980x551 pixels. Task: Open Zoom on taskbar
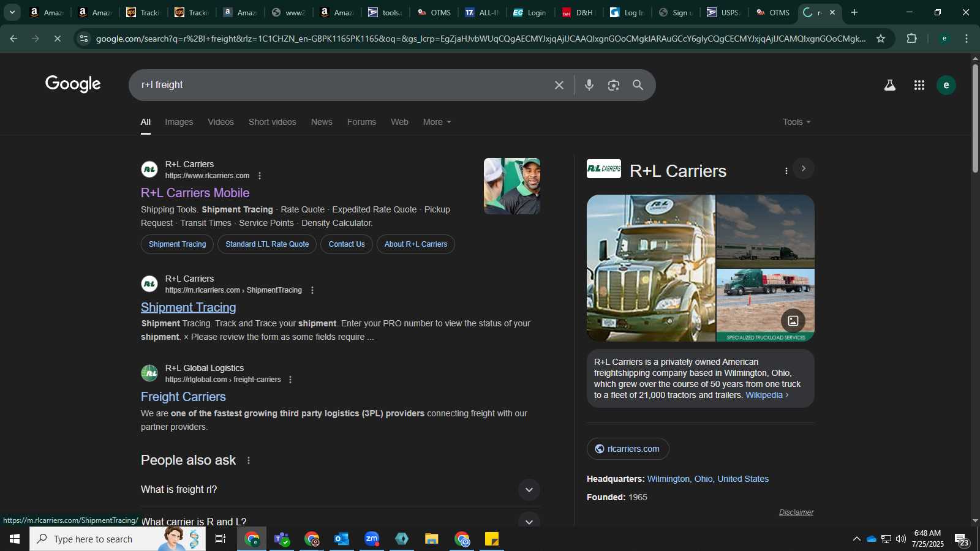pos(372,539)
